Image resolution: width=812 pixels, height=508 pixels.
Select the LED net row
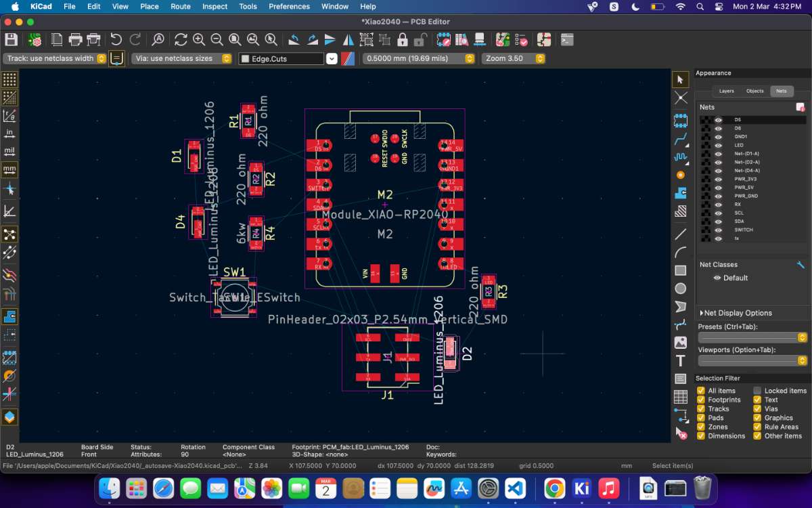tap(752, 145)
